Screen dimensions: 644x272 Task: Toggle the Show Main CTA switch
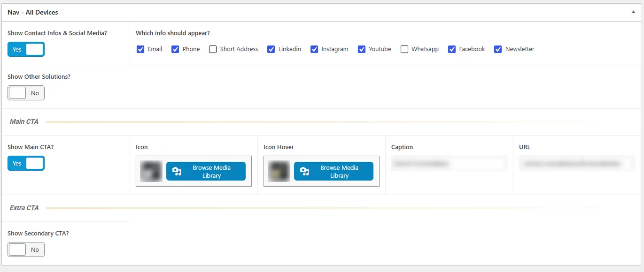[26, 163]
